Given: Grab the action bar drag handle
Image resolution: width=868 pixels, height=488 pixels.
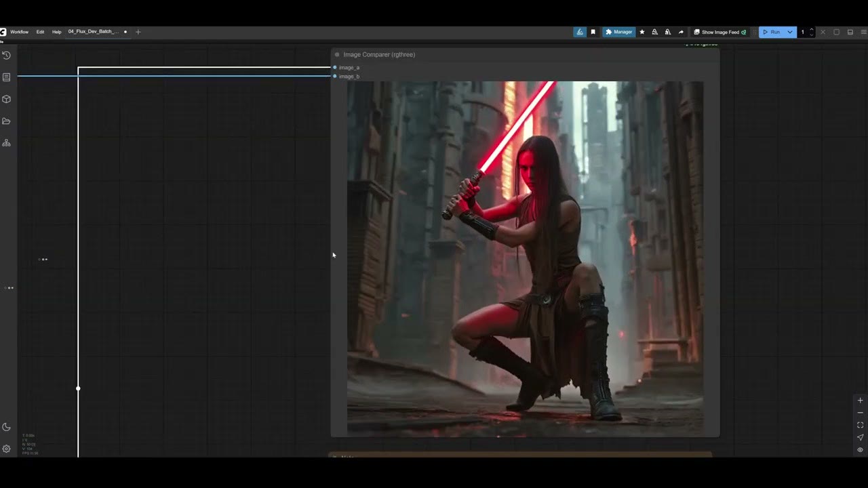Looking at the screenshot, I should (754, 32).
